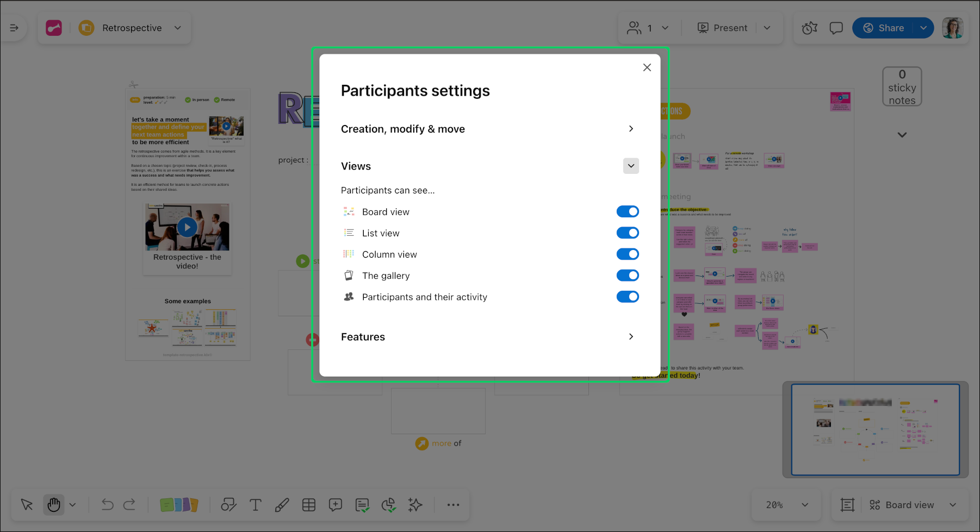Disable The gallery visibility switch
The height and width of the screenshot is (532, 980).
coord(628,275)
